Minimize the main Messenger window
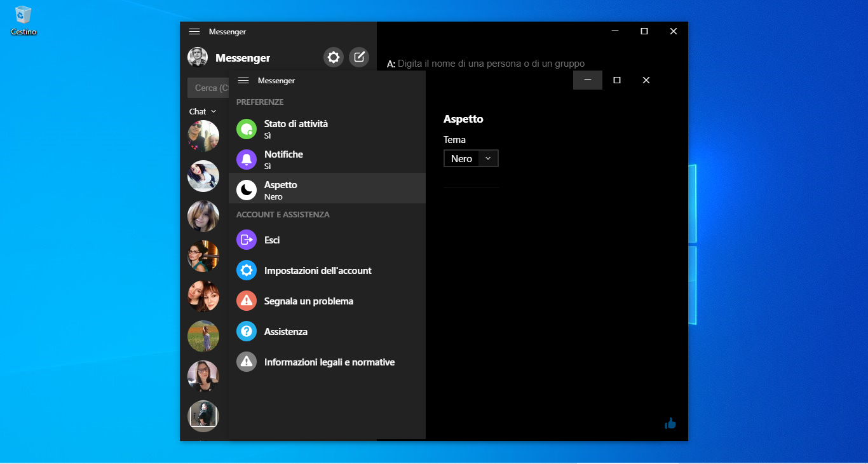 pos(615,31)
